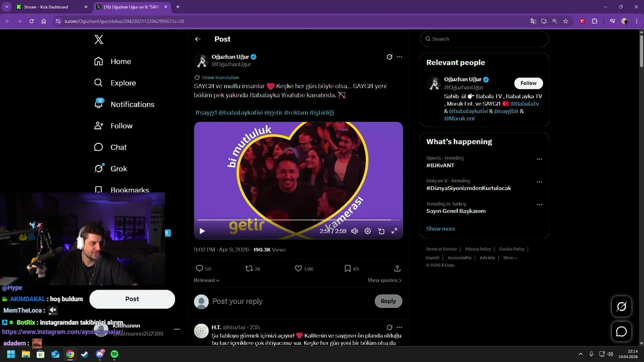Share the post via the share icon

click(x=397, y=268)
